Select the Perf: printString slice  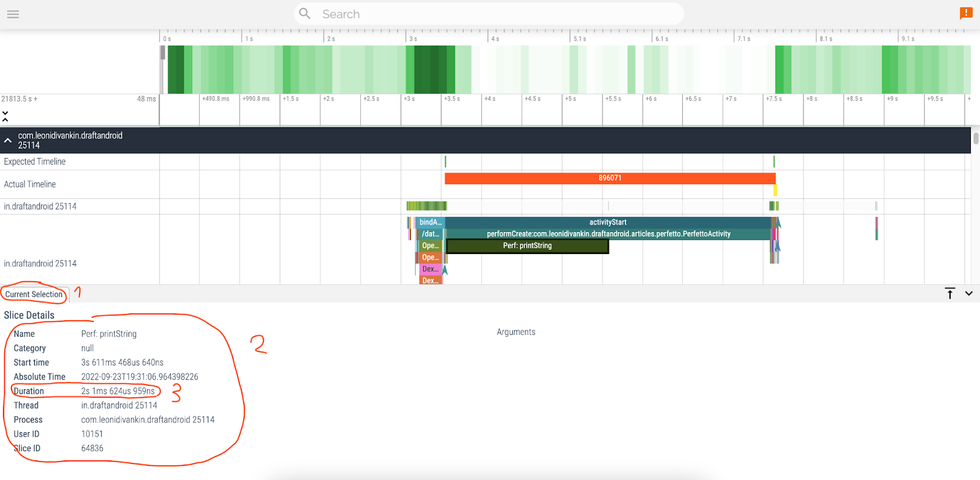[527, 246]
